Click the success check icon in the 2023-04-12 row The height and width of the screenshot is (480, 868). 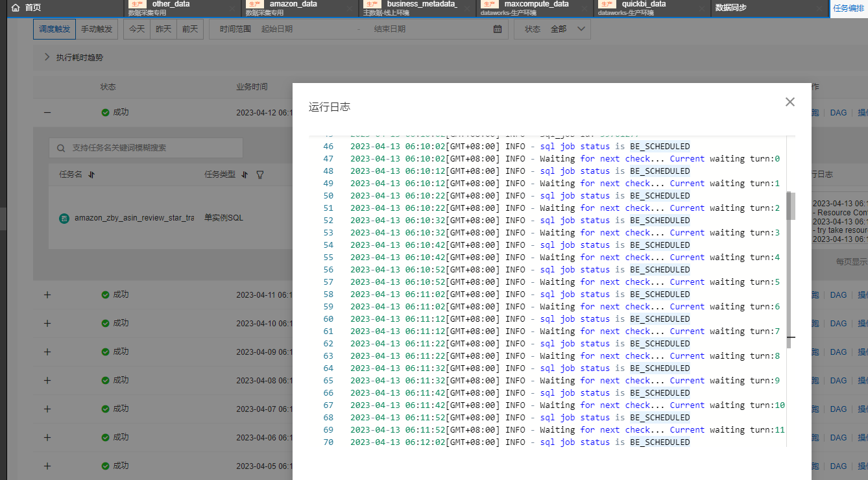pyautogui.click(x=105, y=112)
